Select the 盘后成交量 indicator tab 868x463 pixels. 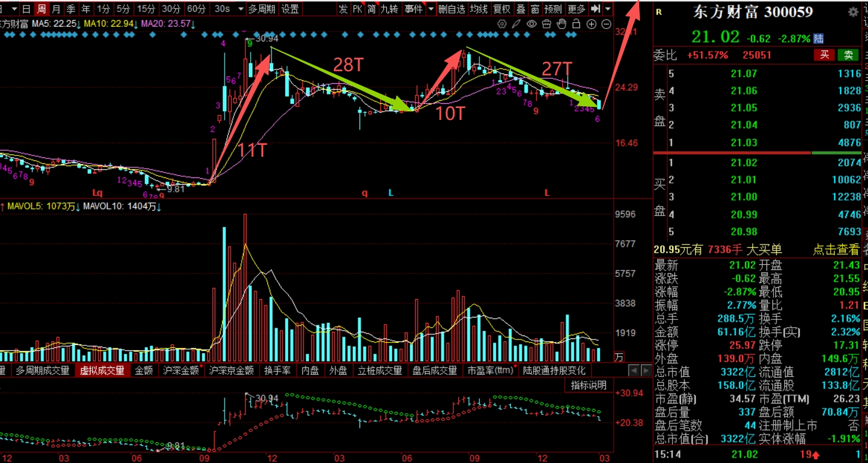click(435, 370)
